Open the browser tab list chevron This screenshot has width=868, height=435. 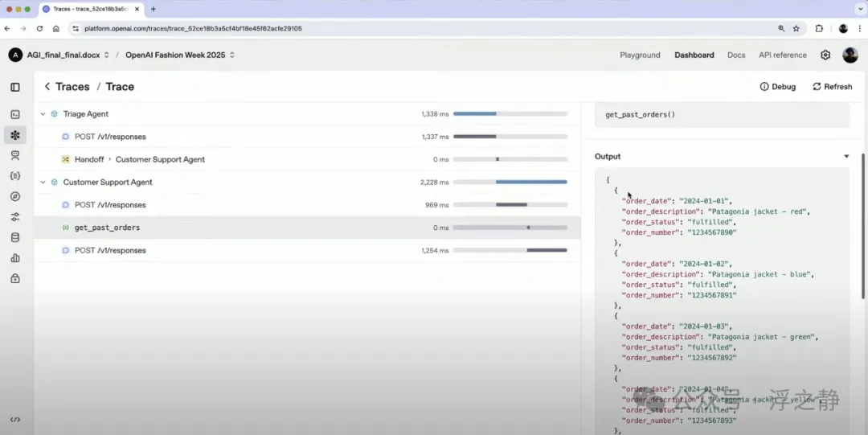pos(861,9)
